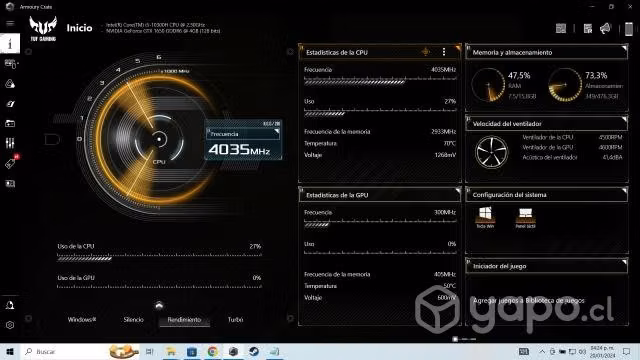Click the Uso de la GPU bar

pos(159,287)
